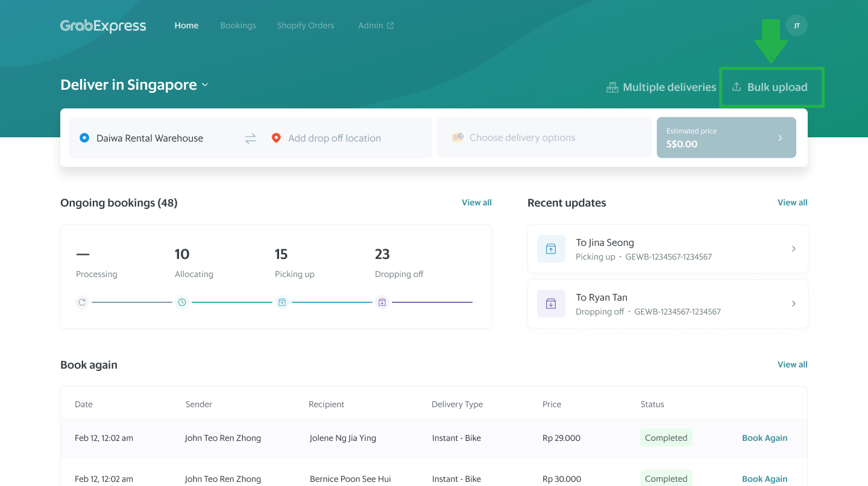Open the Bookings tab

point(238,25)
